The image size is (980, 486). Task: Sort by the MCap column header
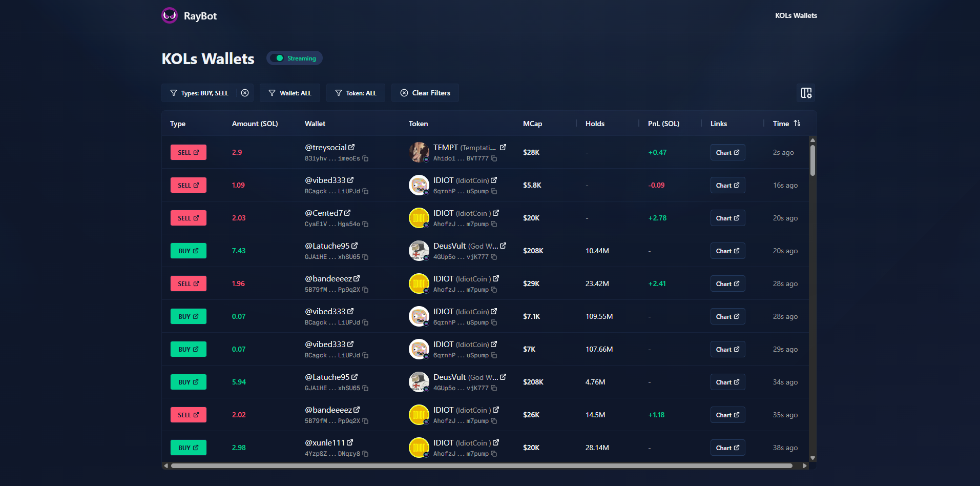(x=532, y=124)
